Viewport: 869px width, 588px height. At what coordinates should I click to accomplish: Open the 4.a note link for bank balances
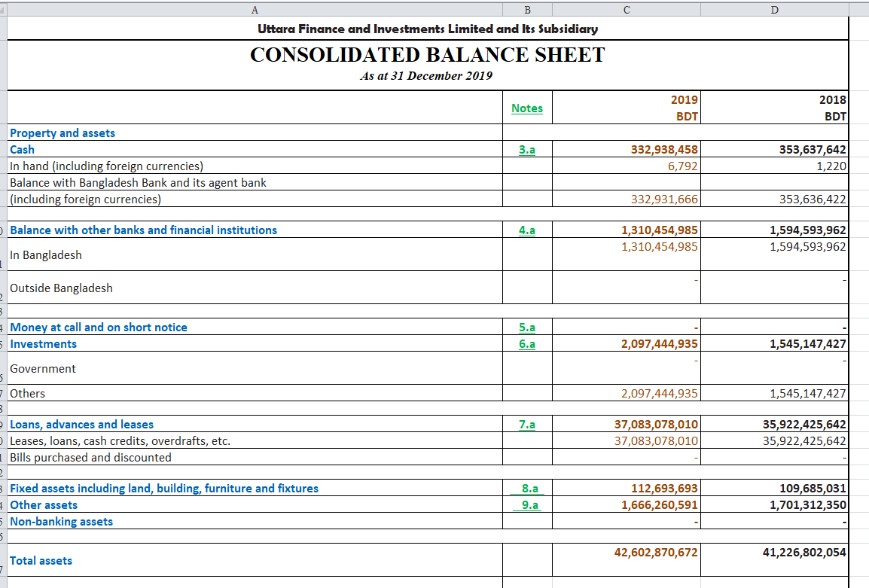point(526,230)
